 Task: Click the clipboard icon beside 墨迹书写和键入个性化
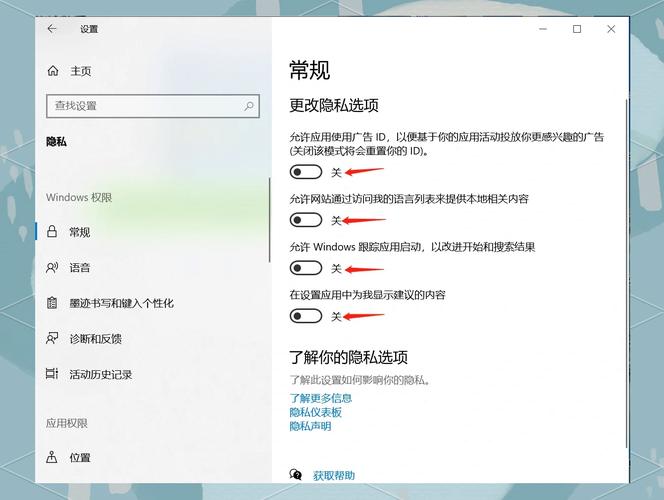pyautogui.click(x=52, y=303)
